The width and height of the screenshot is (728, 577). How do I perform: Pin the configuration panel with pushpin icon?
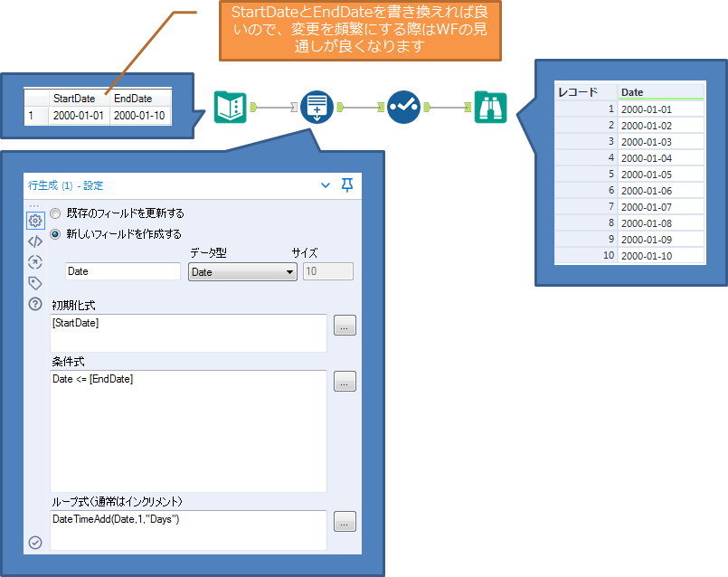click(347, 184)
